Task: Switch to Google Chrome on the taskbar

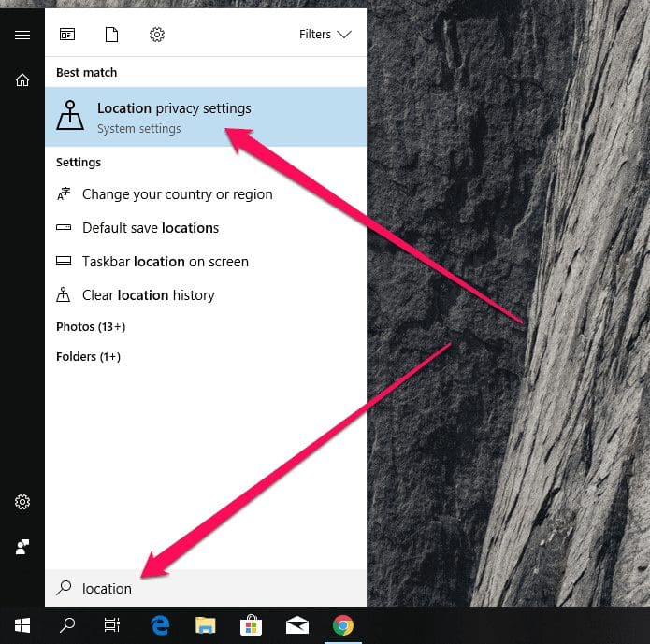Action: [x=343, y=625]
